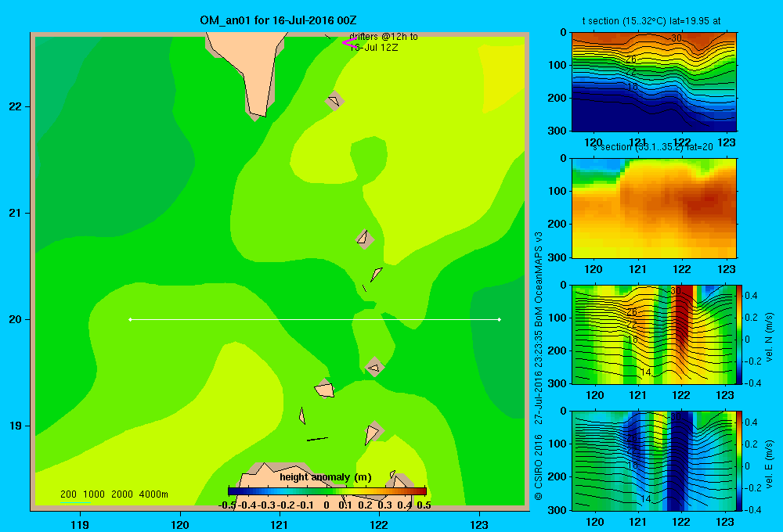The image size is (783, 532).
Task: Click latitude label 22 on main map
Action: (16, 106)
